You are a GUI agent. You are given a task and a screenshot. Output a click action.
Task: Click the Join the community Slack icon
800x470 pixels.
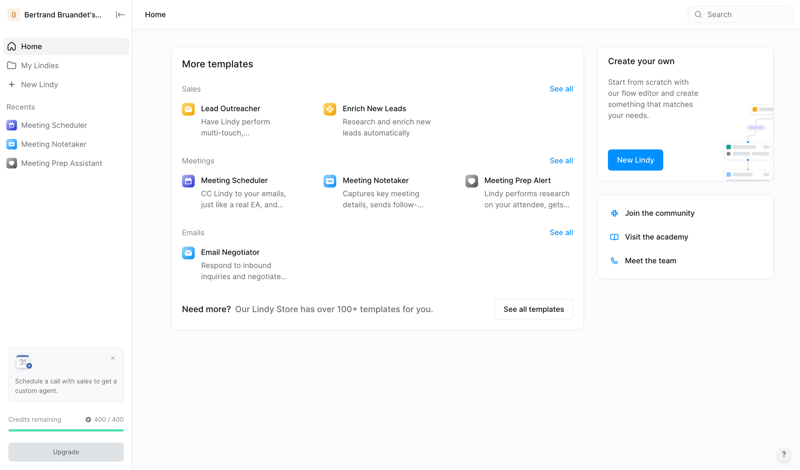pos(614,213)
